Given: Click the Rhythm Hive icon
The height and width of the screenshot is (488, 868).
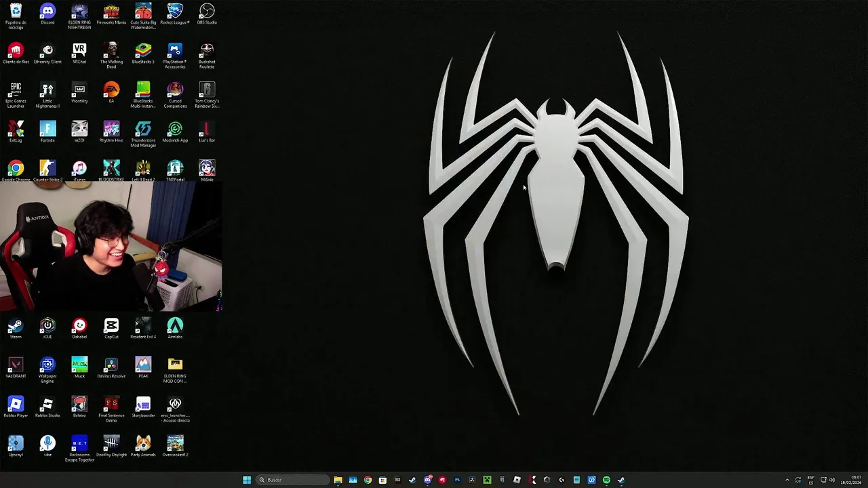Looking at the screenshot, I should [x=111, y=132].
